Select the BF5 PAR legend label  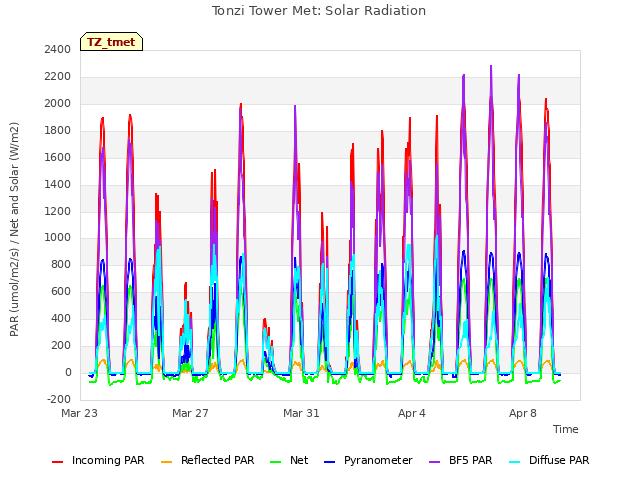[471, 460]
